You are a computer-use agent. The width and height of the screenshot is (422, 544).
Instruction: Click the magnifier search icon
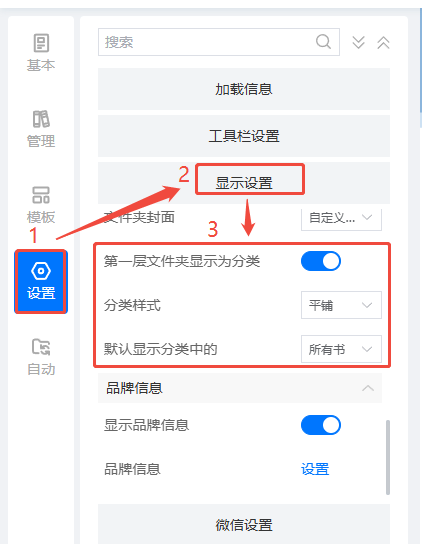(x=323, y=42)
